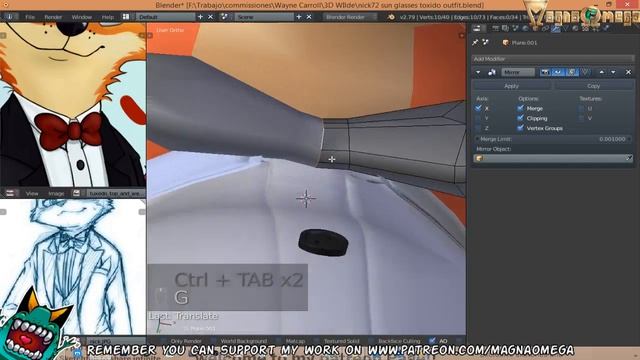Viewport: 640px width, 360px height.
Task: Enable the Y axis checkbox
Action: pos(478,118)
